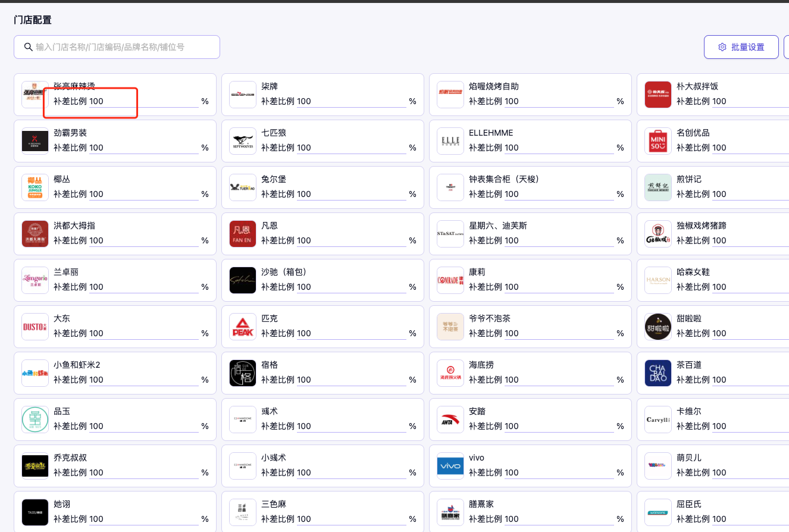Edit 补差比例 field for 柒牌
The height and width of the screenshot is (532, 789).
click(351, 102)
